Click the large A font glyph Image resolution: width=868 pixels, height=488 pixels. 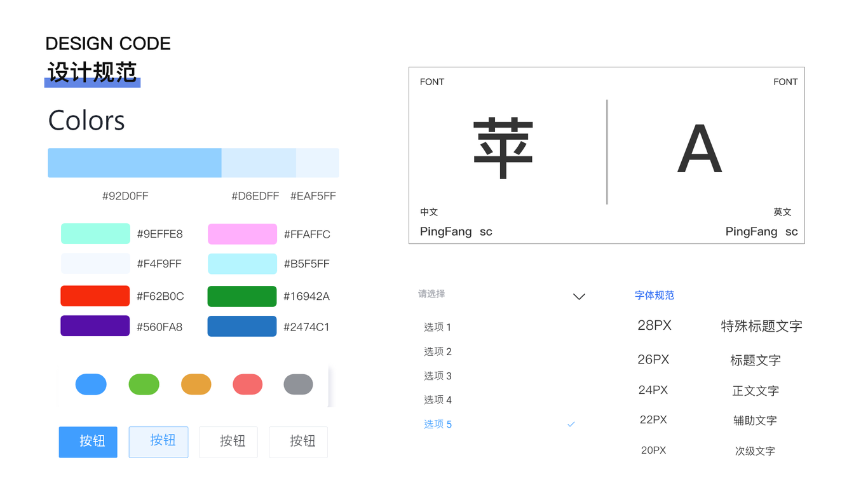pyautogui.click(x=700, y=150)
